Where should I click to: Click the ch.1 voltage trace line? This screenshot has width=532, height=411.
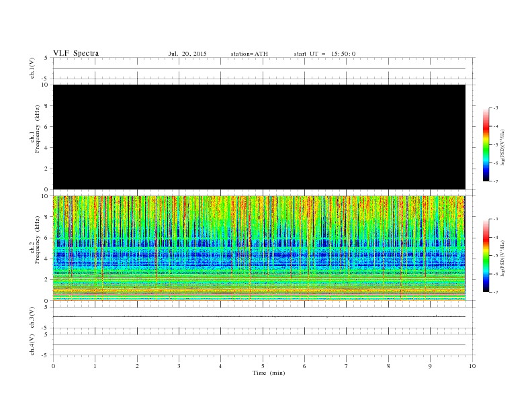click(259, 68)
